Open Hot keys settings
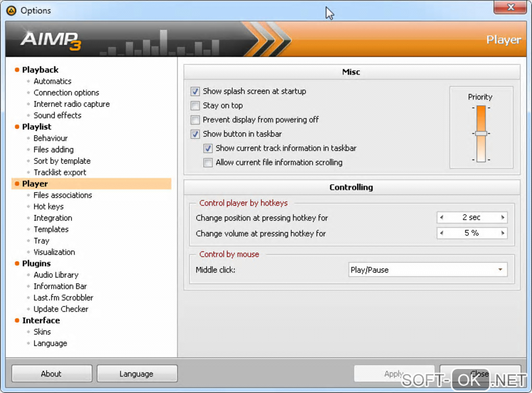 click(x=48, y=207)
